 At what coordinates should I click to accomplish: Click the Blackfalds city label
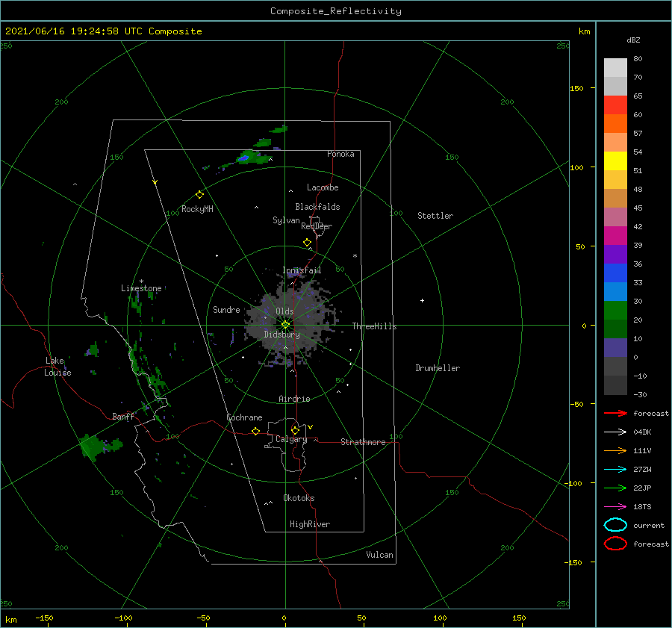pos(317,207)
